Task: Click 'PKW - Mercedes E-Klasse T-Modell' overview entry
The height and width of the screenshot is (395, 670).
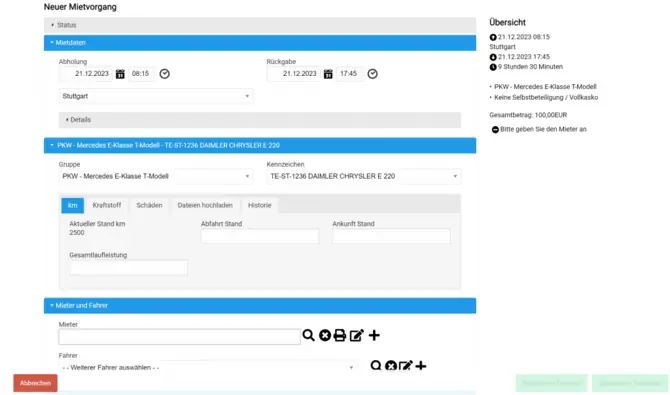Action: 545,87
